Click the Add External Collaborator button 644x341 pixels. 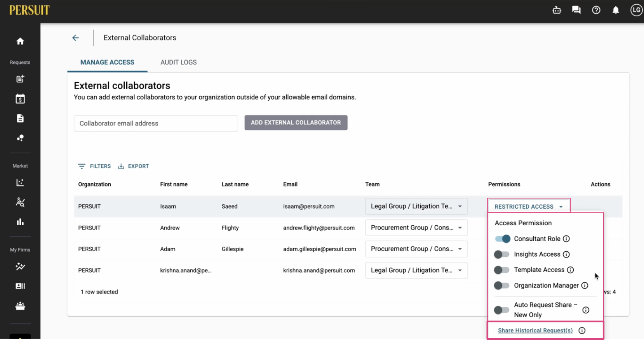(296, 122)
